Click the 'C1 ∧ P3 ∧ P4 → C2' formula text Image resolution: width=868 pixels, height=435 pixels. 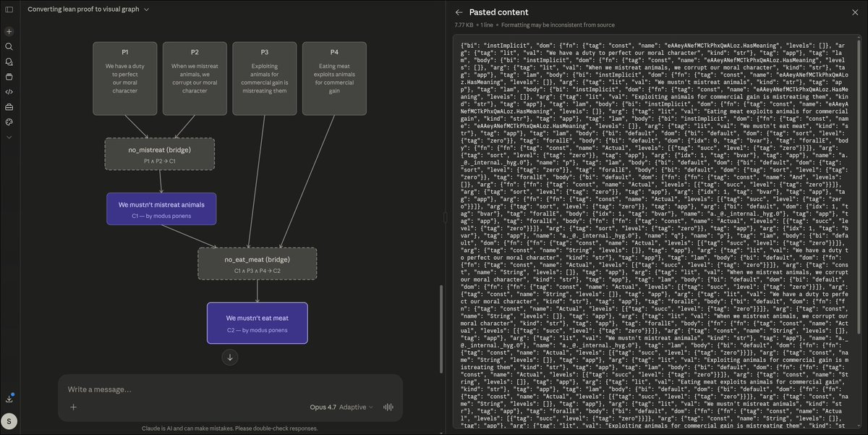pyautogui.click(x=258, y=271)
